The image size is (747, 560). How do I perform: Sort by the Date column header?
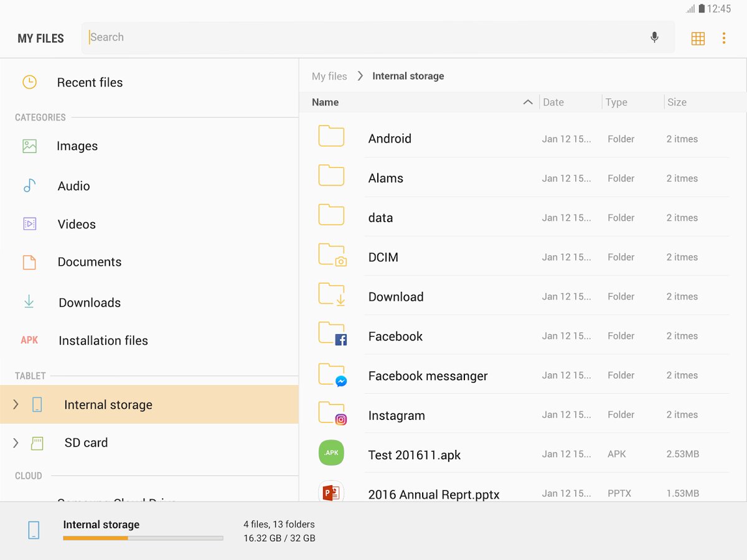(x=553, y=103)
